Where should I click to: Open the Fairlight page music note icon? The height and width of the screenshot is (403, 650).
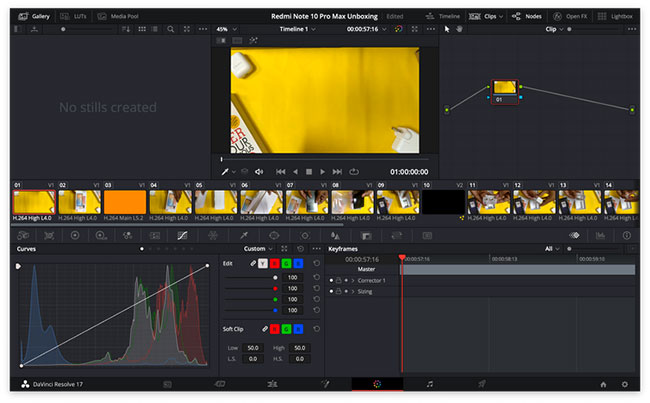(429, 384)
